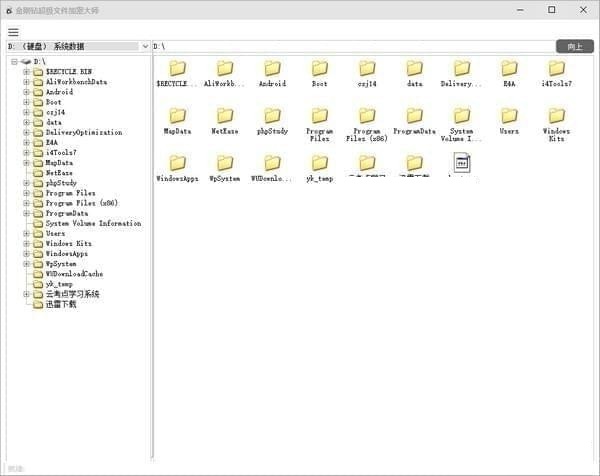This screenshot has height=476, width=600.
Task: Click the NetEase folder icon in file pane
Action: (x=225, y=116)
